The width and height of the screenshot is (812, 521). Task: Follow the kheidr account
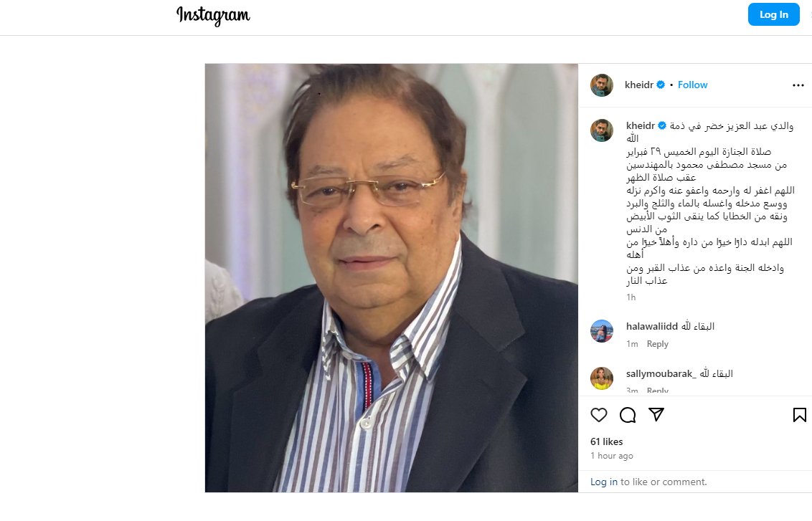[692, 85]
